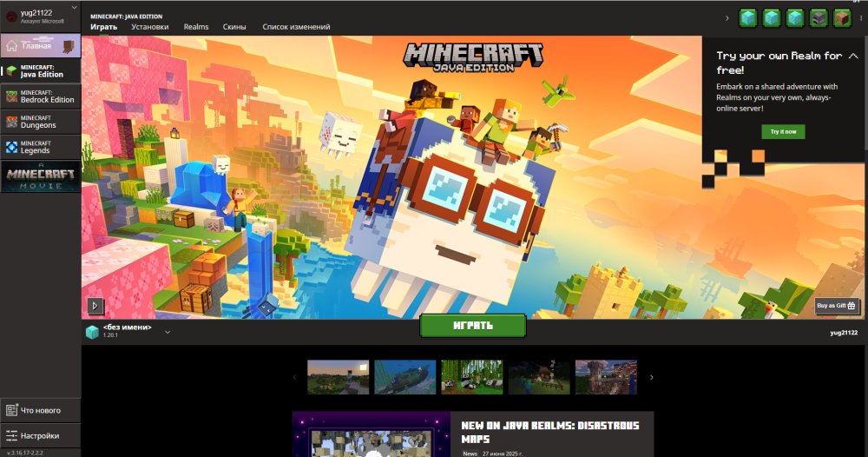Expand the yug21122 account menu
Screen dimensions: 868x457
[74, 8]
